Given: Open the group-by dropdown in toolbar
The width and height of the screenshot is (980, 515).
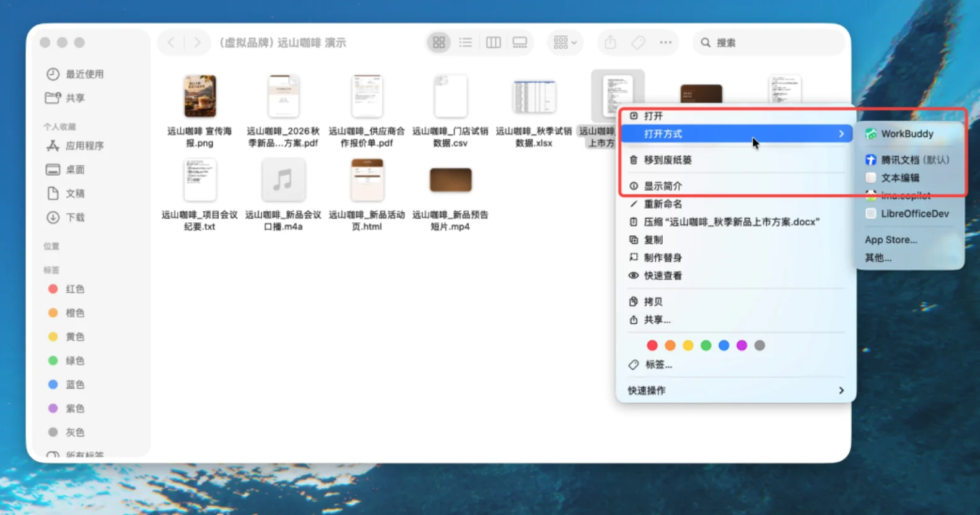Looking at the screenshot, I should point(565,43).
